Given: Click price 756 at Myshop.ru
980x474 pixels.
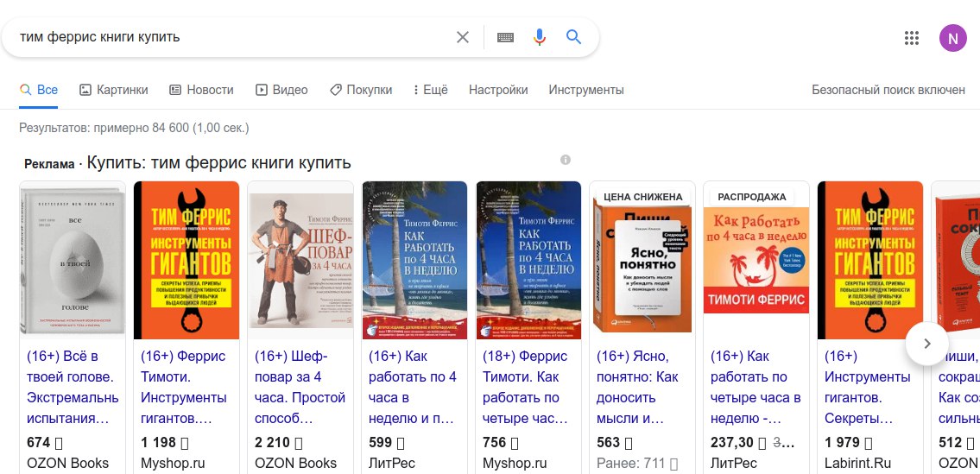Looking at the screenshot, I should pos(500,443).
